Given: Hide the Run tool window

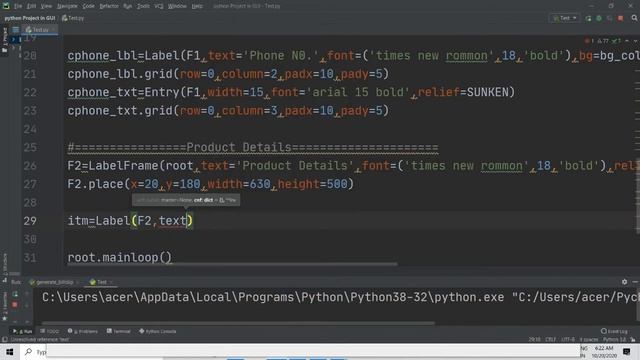Looking at the screenshot, I should [635, 282].
